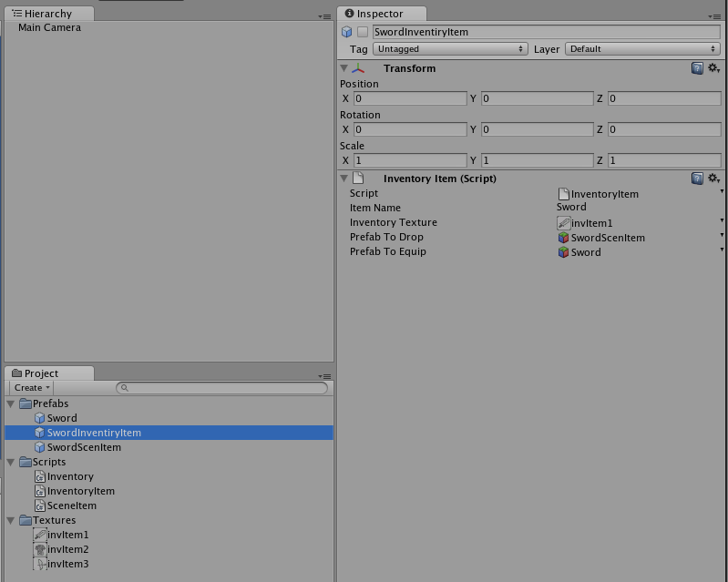Viewport: 728px width, 582px height.
Task: Toggle the SwordInventiryItem active checkbox
Action: coord(363,32)
